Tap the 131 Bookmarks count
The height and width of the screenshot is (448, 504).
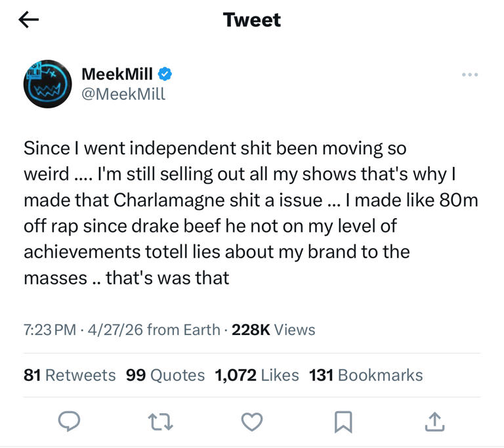click(366, 375)
